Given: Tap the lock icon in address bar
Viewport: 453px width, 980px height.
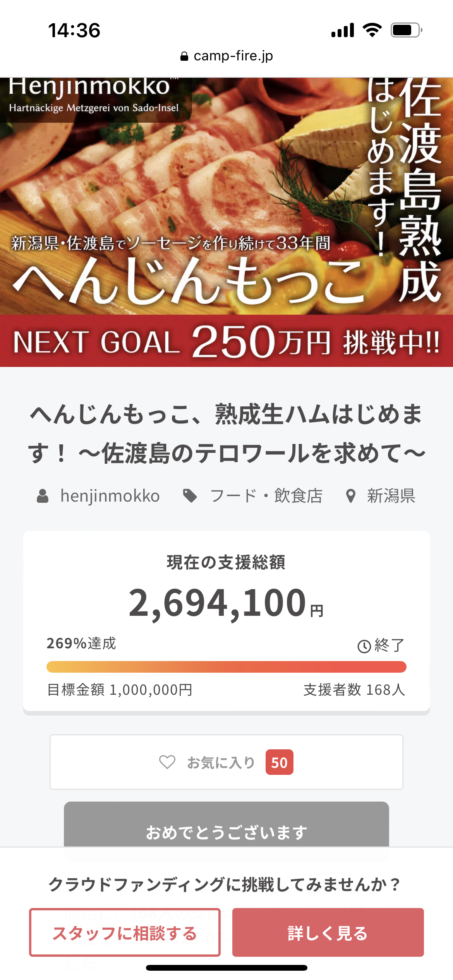Looking at the screenshot, I should point(184,57).
